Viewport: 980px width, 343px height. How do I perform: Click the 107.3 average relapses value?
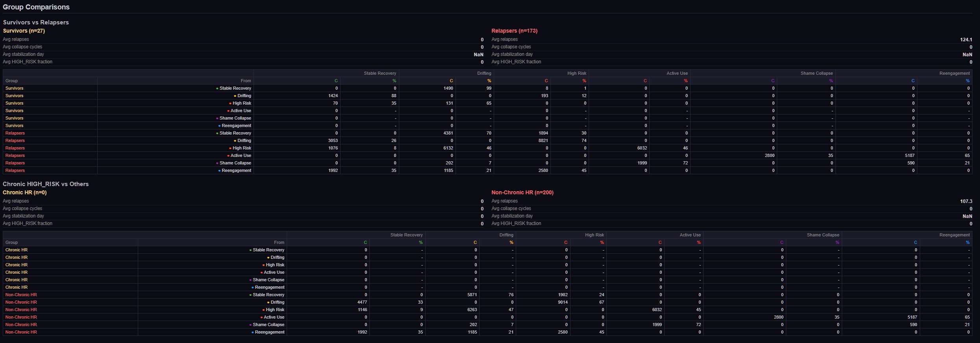[x=966, y=201]
